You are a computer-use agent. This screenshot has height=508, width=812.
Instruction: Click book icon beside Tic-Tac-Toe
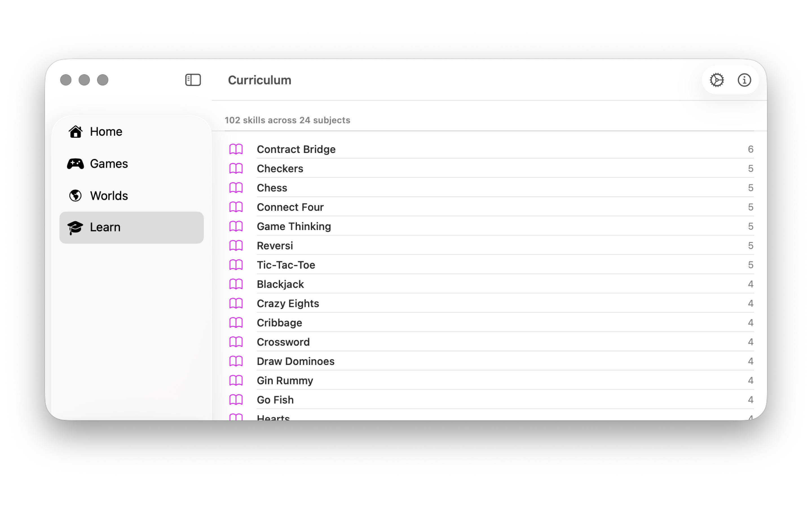click(x=236, y=265)
